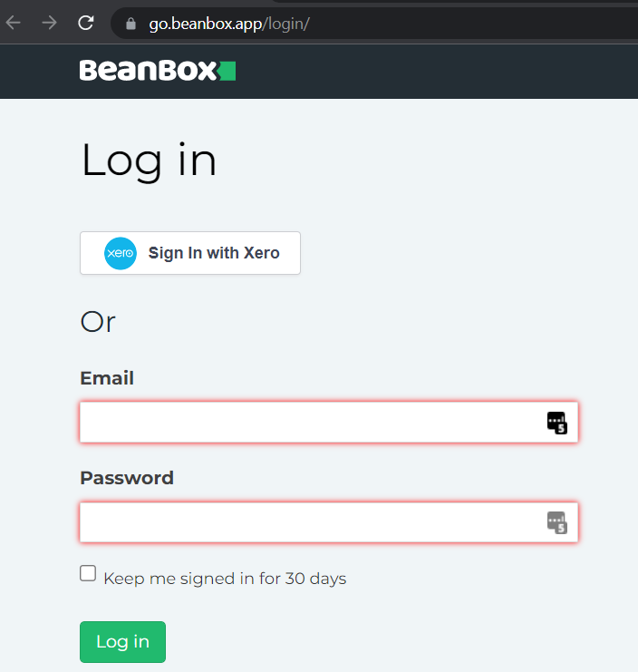638x672 pixels.
Task: Click the Xero round logo icon
Action: [121, 253]
